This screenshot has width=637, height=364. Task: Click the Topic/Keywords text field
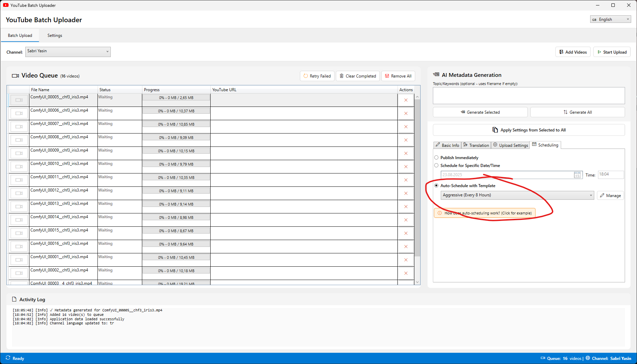[x=529, y=96]
